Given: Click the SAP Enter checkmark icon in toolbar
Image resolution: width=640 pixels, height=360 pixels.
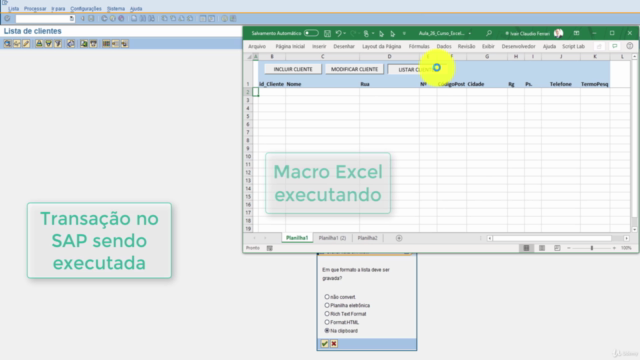Looking at the screenshot, I should pyautogui.click(x=7, y=18).
